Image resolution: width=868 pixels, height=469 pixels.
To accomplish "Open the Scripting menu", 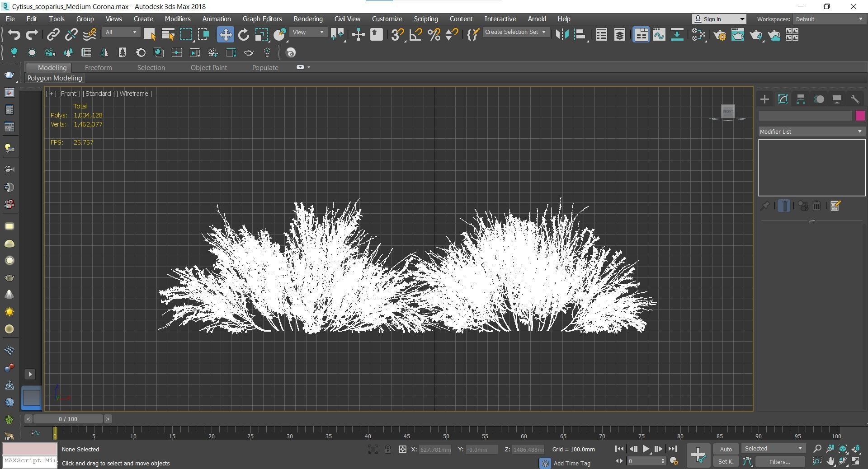I will (x=426, y=19).
